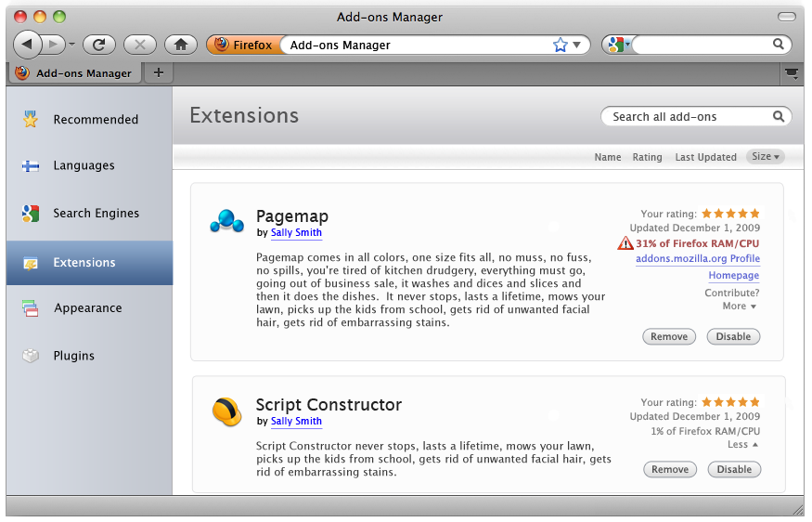The image size is (812, 522).
Task: Bookmark page with the star icon
Action: pos(560,46)
